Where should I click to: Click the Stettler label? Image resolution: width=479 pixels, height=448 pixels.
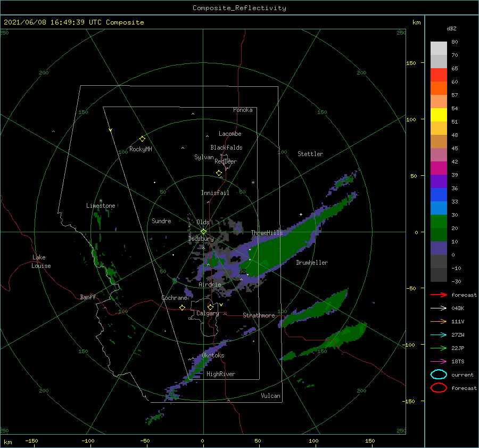point(310,154)
